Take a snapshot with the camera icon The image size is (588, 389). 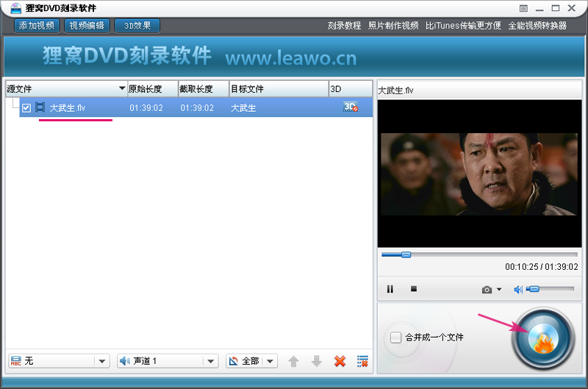487,289
